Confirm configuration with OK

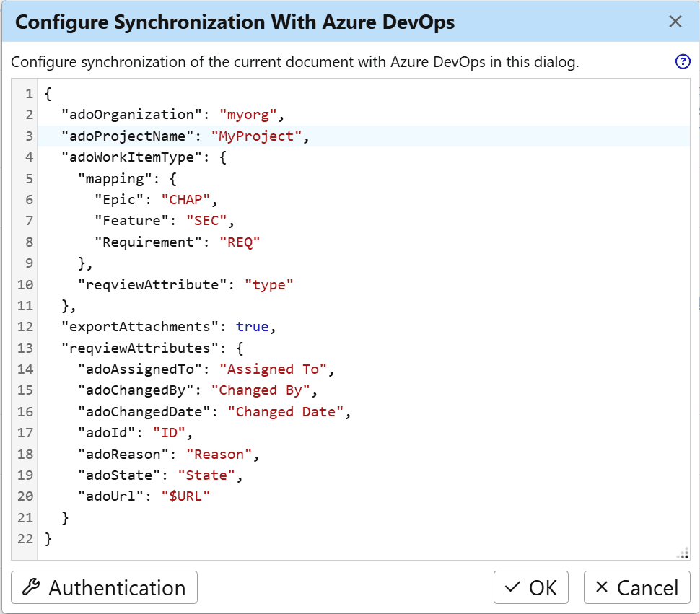point(531,587)
